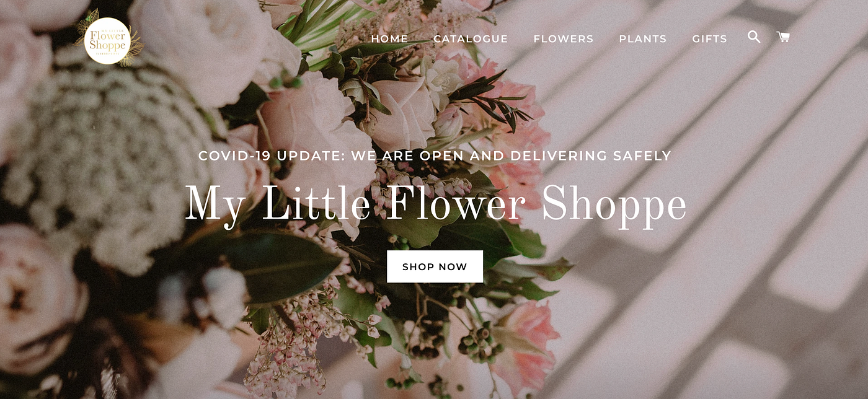Begin shopping with the white SHOP NOW button

coord(435,266)
